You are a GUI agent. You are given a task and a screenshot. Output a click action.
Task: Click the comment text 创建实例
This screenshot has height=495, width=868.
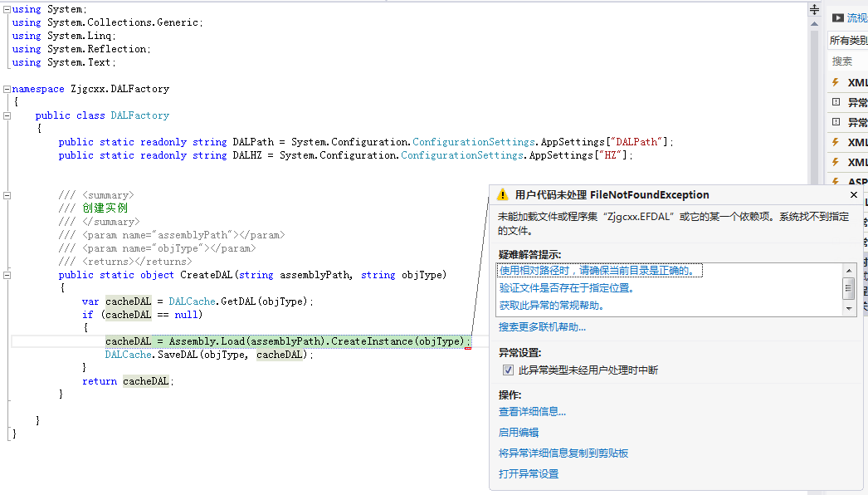pos(105,208)
